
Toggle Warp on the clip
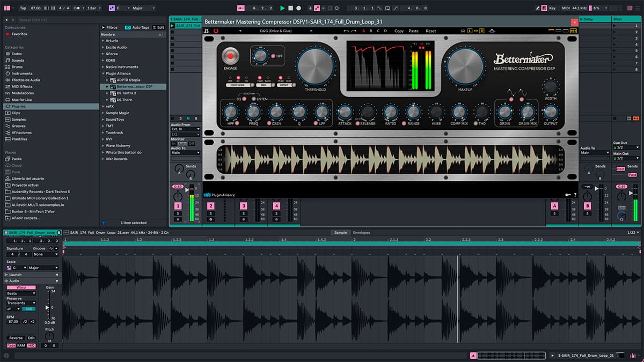pos(21,287)
